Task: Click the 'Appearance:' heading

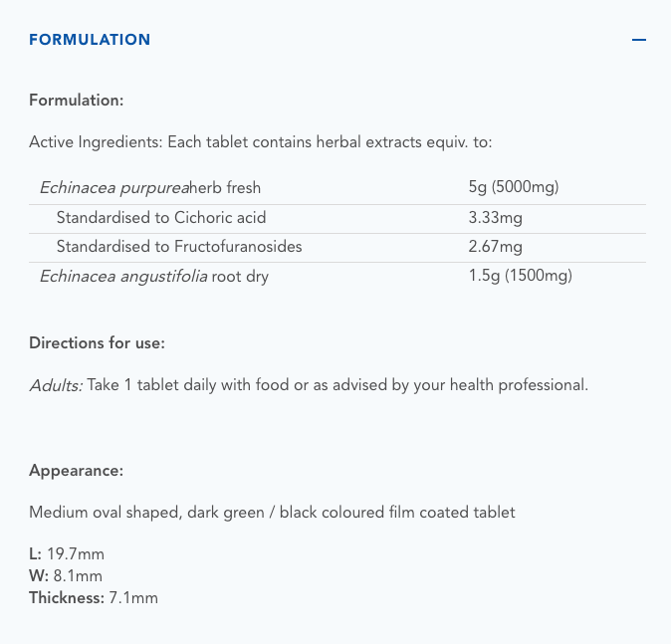Action: click(x=76, y=471)
